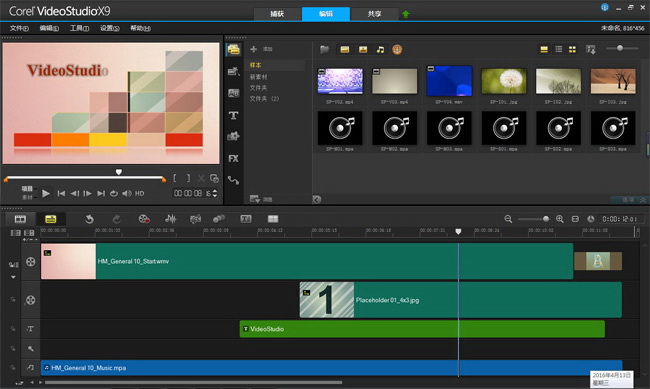The width and height of the screenshot is (650, 389).
Task: Select the Media library icon
Action: [233, 49]
